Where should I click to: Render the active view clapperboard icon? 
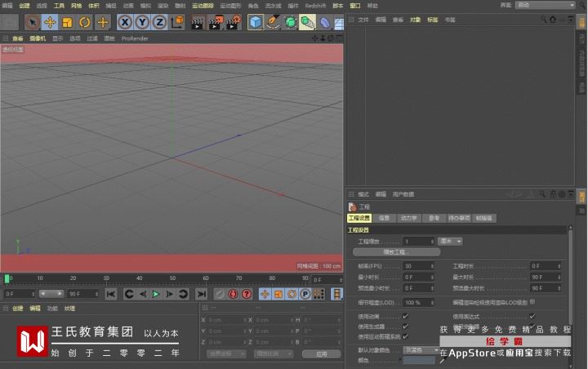pyautogui.click(x=198, y=23)
